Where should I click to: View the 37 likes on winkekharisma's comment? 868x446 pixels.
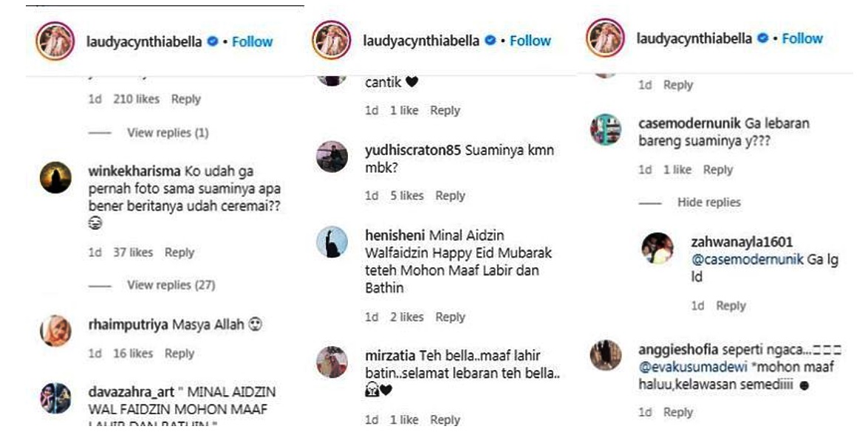tap(133, 253)
